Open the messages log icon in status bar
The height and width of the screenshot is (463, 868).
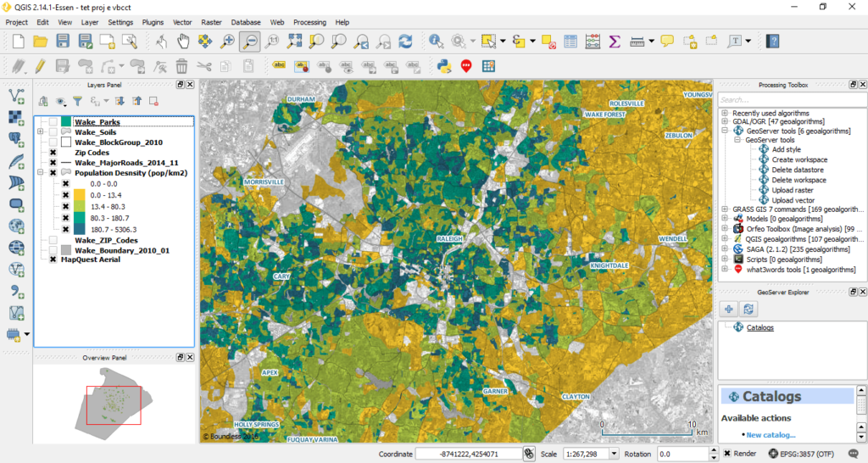point(853,454)
